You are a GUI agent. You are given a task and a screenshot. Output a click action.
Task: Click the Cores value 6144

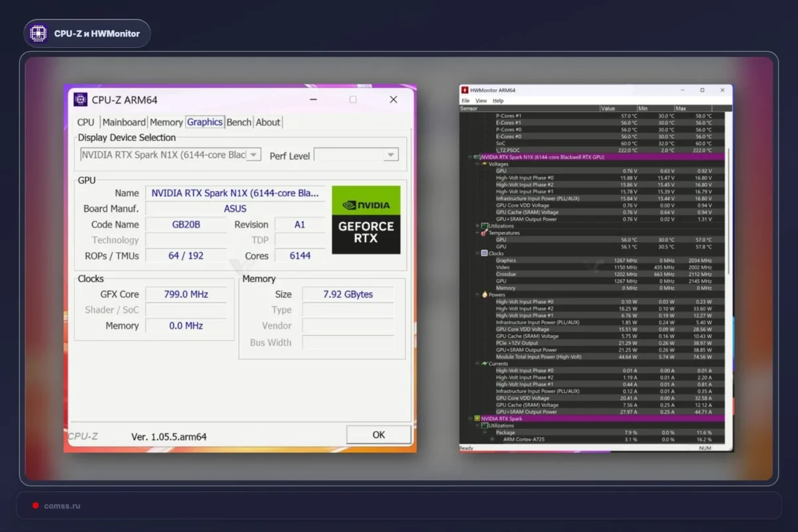pyautogui.click(x=300, y=255)
